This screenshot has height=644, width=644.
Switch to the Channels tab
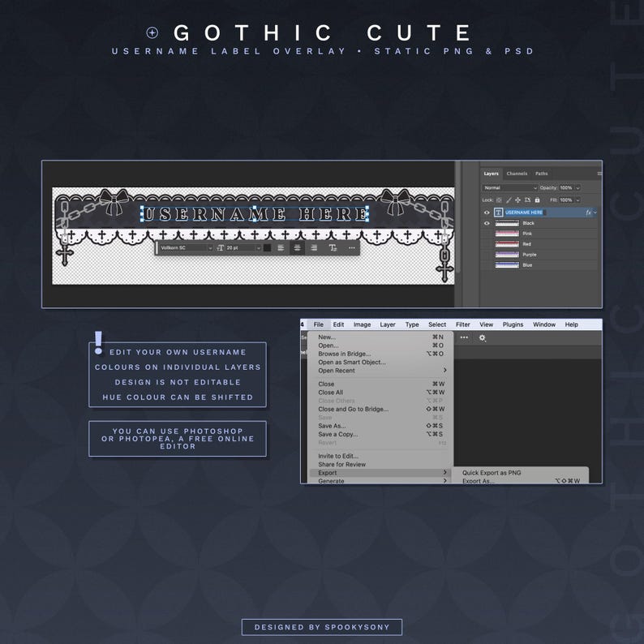tap(517, 174)
